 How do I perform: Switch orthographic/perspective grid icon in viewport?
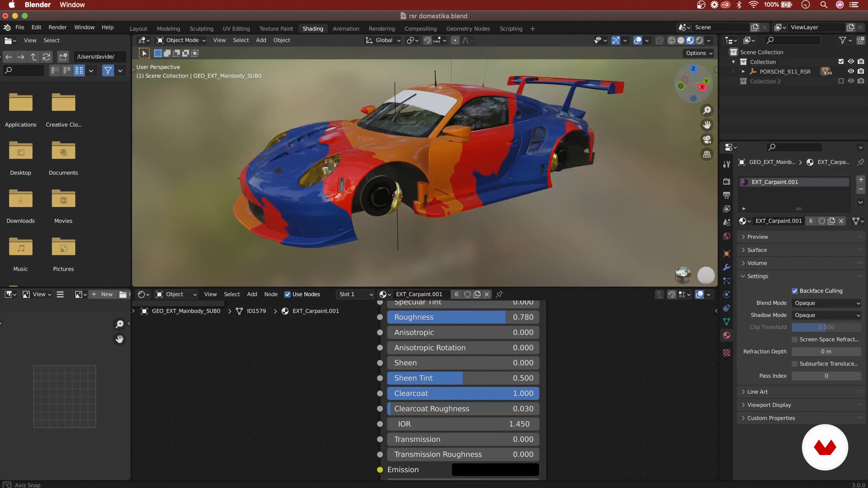(x=707, y=154)
